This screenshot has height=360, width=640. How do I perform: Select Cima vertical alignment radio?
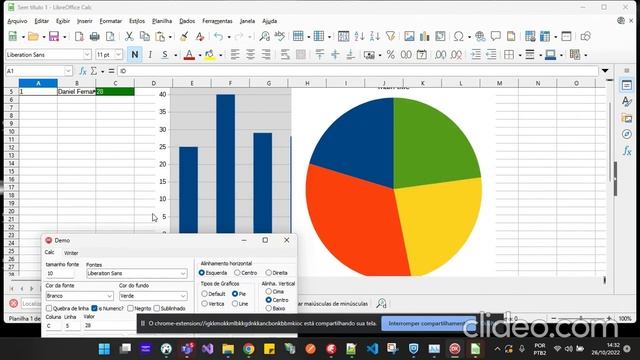(269, 291)
